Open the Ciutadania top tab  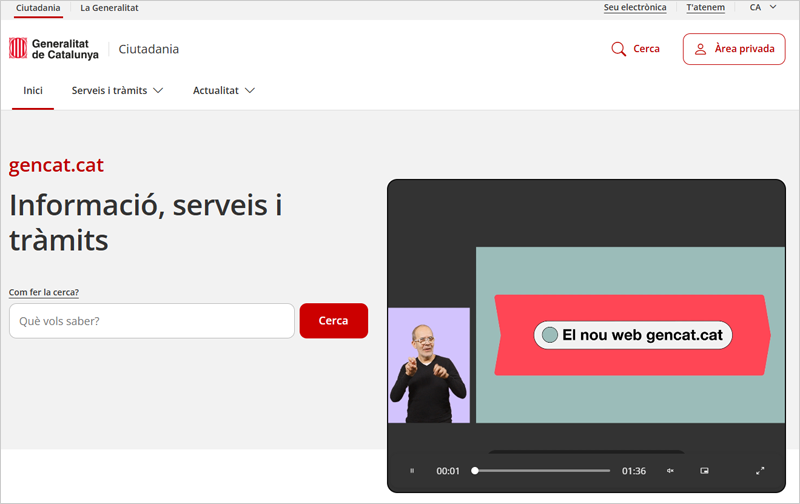(38, 7)
